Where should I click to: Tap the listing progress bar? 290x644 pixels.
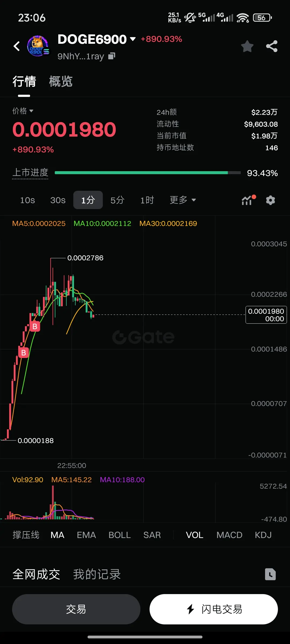pyautogui.click(x=148, y=173)
